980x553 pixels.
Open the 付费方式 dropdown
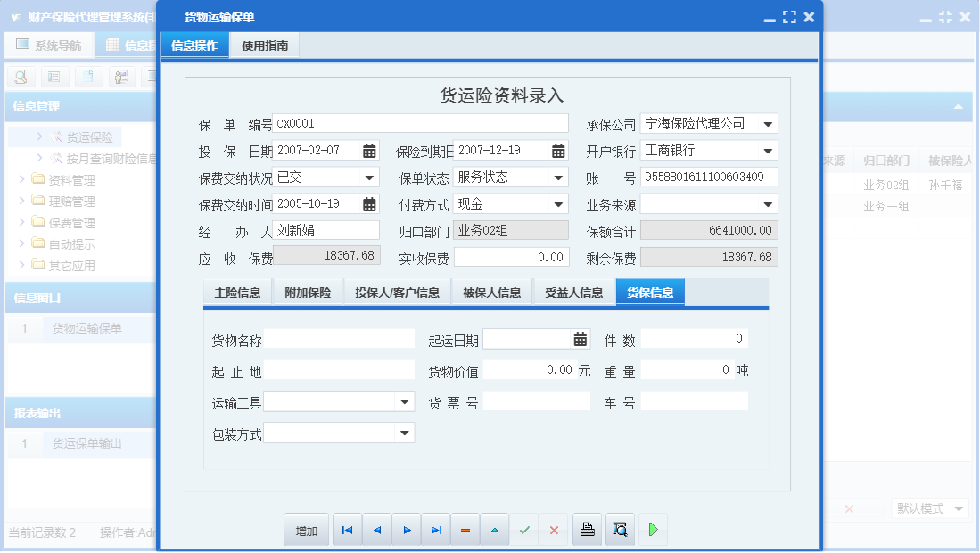click(x=557, y=203)
